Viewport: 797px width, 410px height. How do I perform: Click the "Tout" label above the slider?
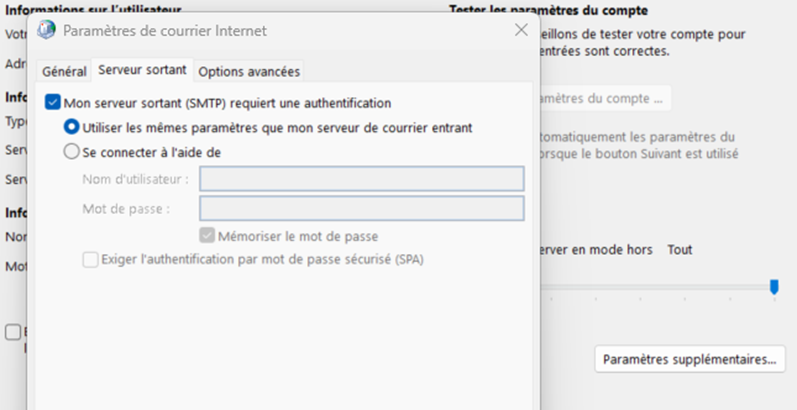coord(680,249)
